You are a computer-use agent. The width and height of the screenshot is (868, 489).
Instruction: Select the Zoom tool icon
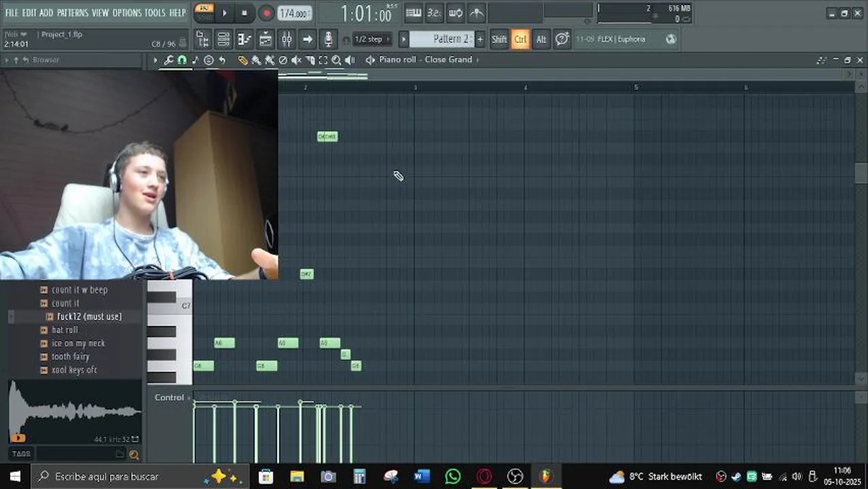336,60
